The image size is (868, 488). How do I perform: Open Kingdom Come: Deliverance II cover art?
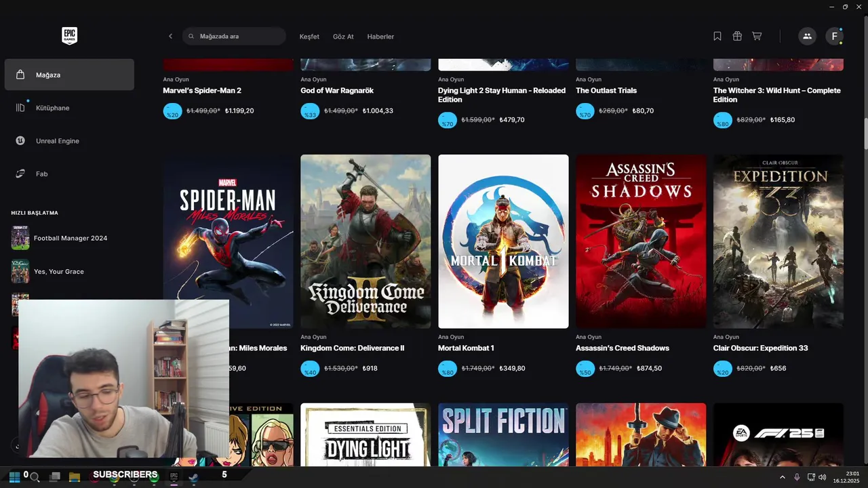click(366, 241)
